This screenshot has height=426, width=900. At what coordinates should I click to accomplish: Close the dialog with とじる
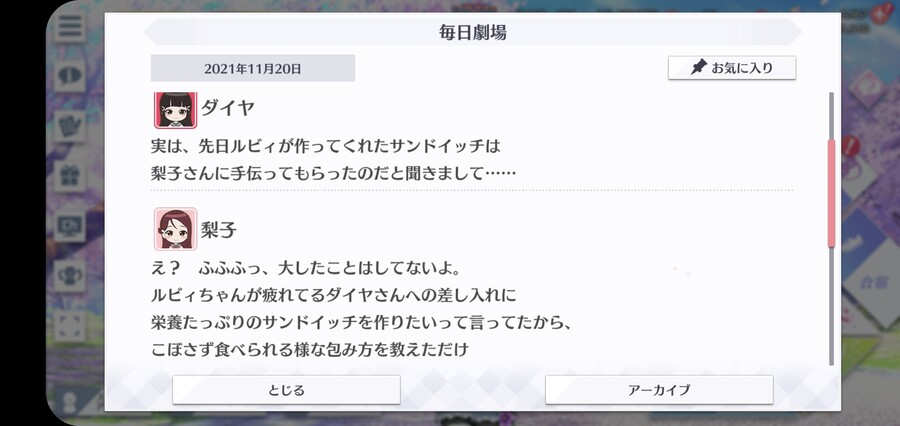pos(286,390)
